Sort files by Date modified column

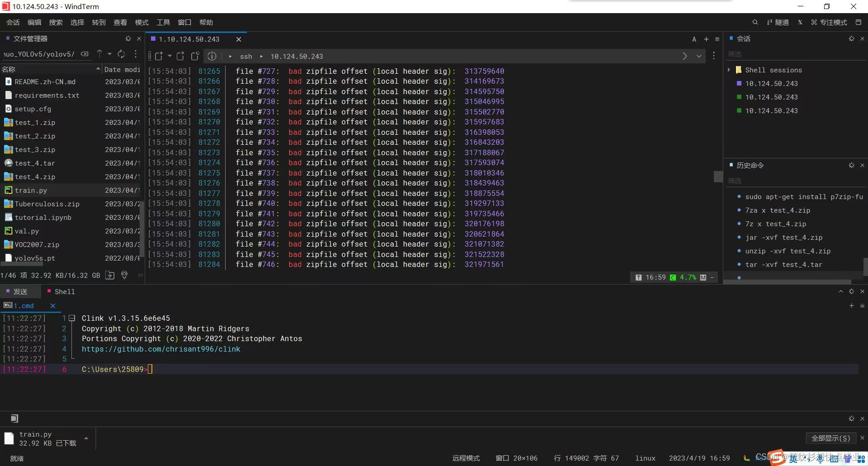[122, 69]
